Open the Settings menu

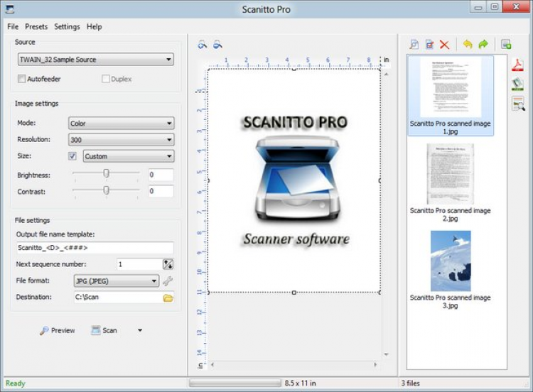tap(67, 26)
